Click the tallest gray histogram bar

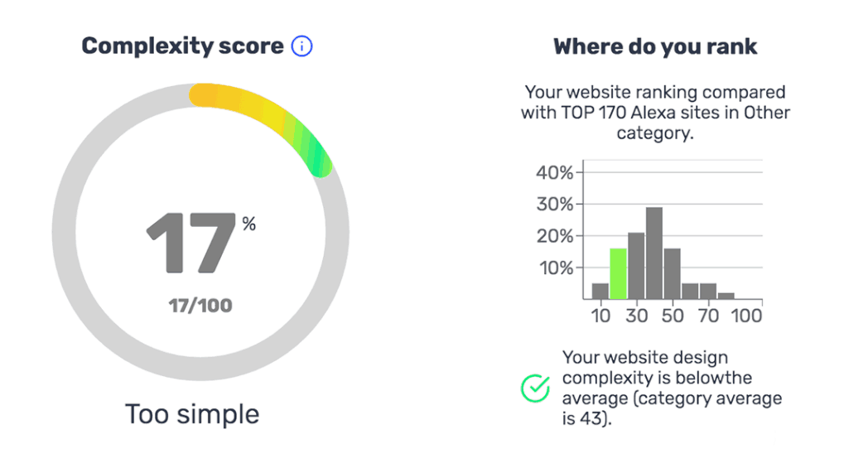pos(654,253)
